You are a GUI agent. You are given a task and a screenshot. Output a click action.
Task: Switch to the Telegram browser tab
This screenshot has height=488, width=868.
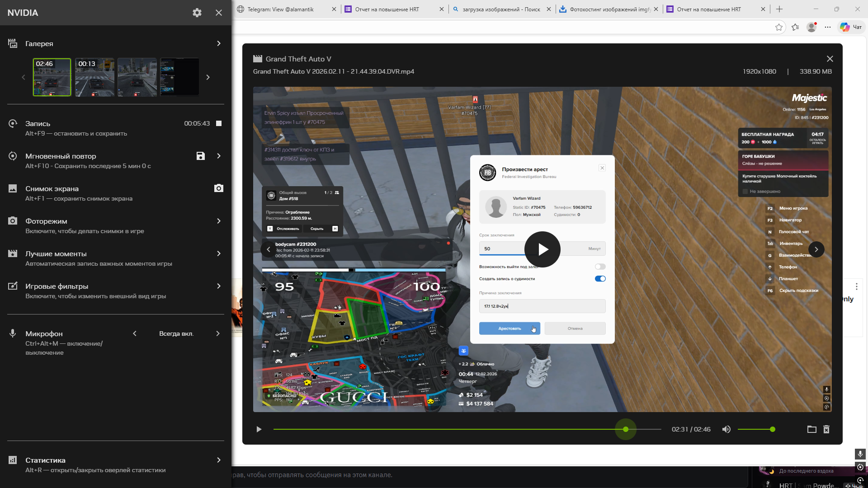click(280, 9)
